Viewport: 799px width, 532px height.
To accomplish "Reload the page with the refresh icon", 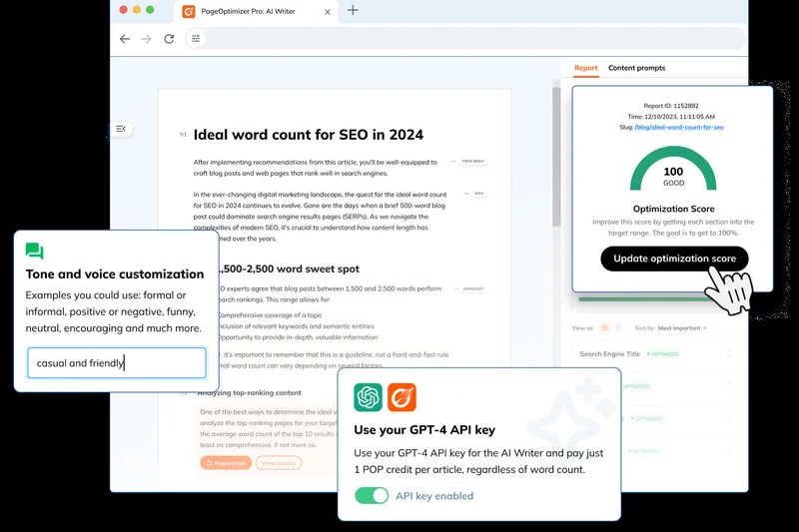I will [169, 39].
